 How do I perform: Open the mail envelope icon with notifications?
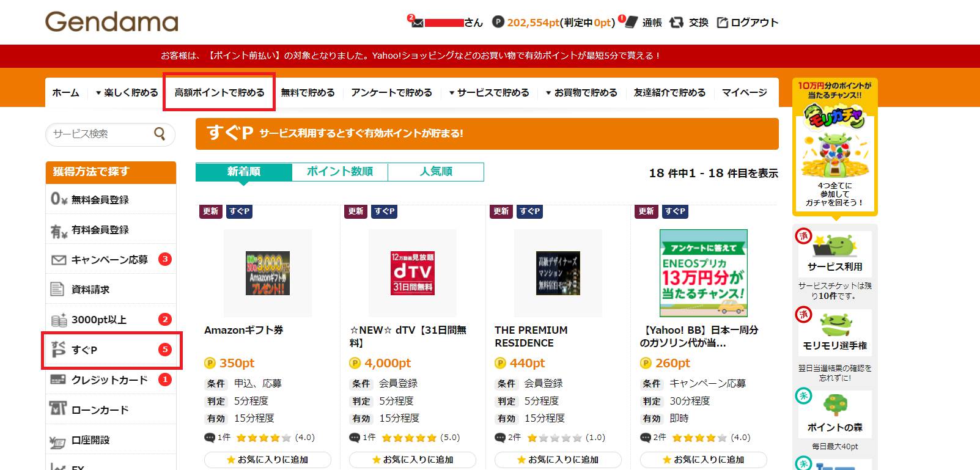click(417, 22)
